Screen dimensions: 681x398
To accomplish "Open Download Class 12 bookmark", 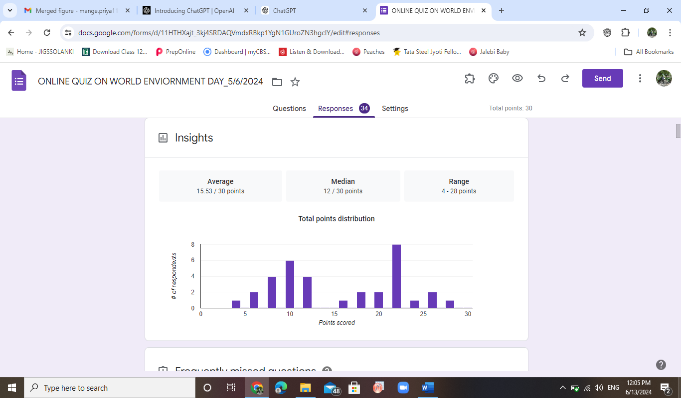I will pyautogui.click(x=115, y=52).
